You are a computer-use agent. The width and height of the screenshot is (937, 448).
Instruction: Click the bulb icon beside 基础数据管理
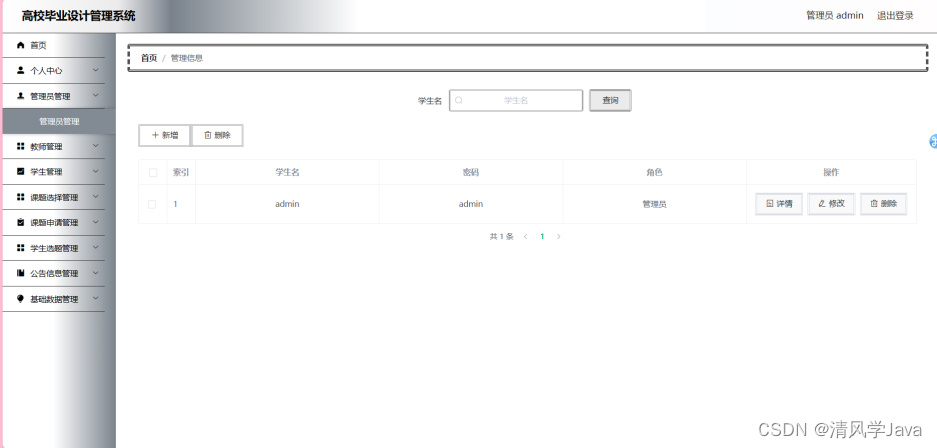pos(21,299)
